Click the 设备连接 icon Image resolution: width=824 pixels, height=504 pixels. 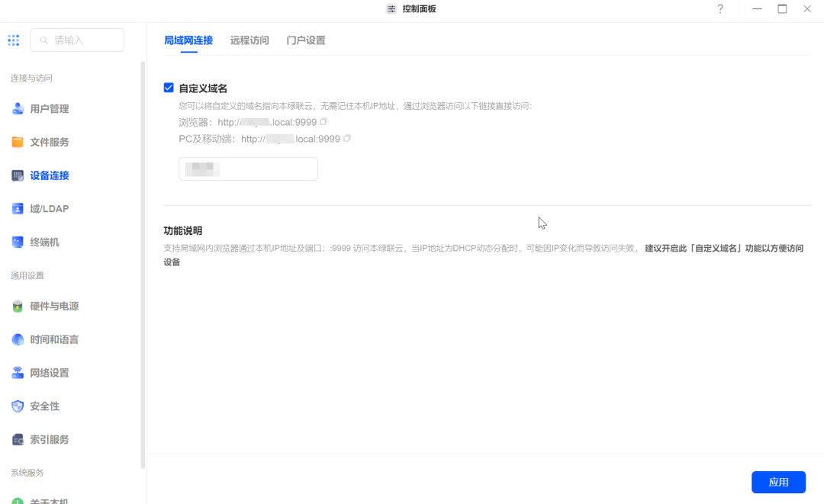(x=18, y=175)
